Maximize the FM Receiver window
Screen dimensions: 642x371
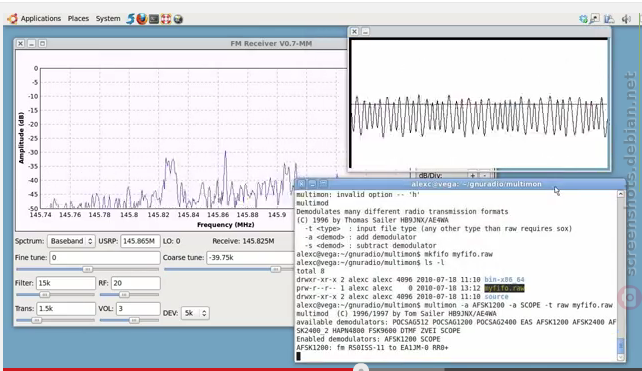42,43
